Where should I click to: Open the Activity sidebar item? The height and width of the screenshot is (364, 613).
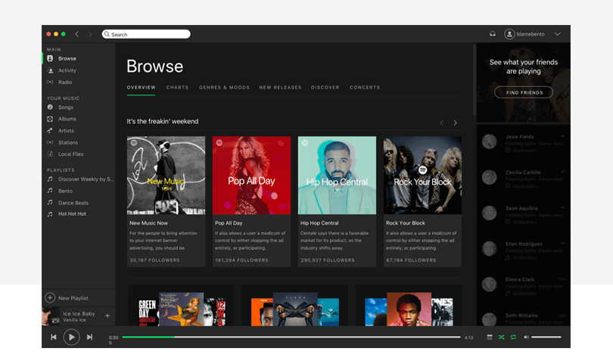coord(67,70)
